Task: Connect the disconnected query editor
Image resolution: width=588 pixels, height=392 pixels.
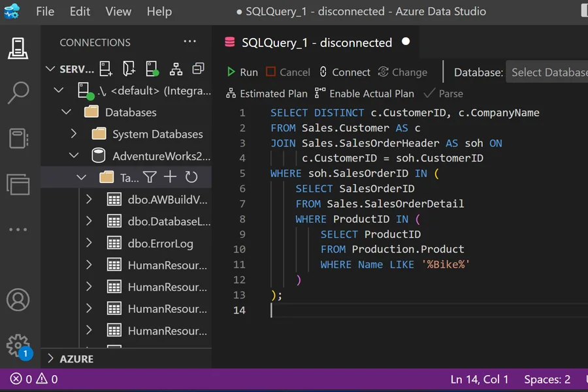Action: (x=344, y=72)
